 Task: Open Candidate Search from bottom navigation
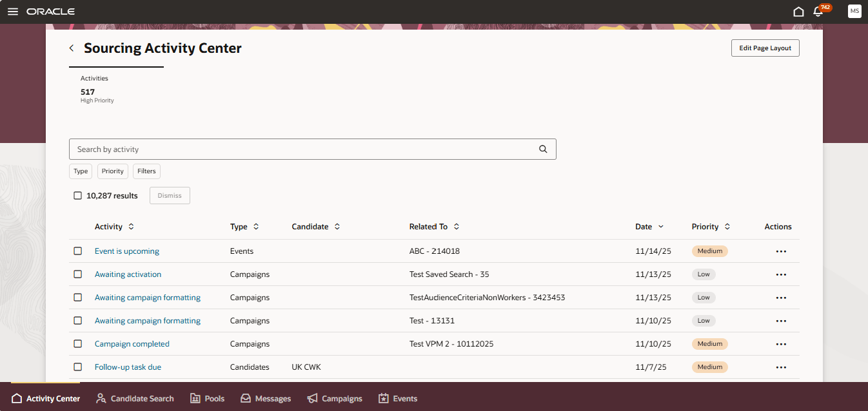[x=134, y=398]
